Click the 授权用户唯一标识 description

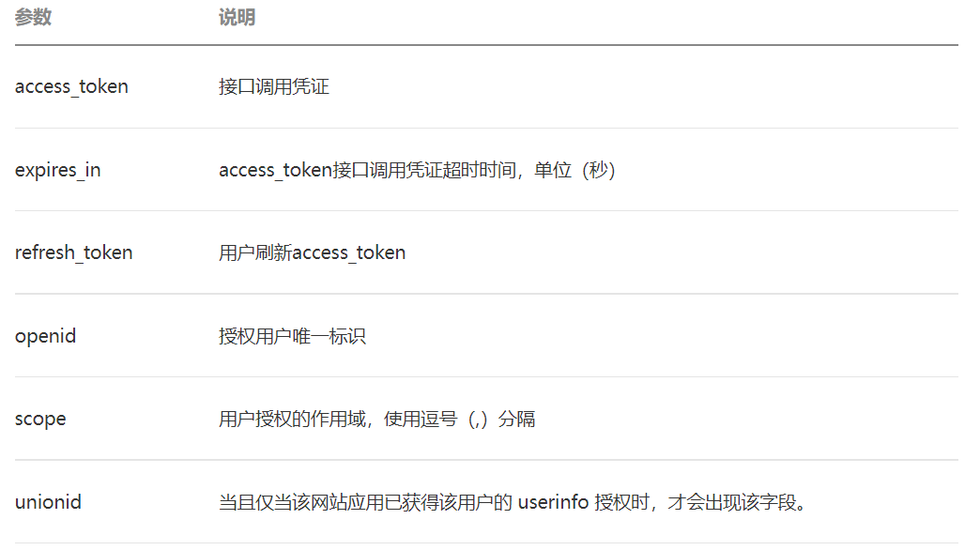coord(292,336)
